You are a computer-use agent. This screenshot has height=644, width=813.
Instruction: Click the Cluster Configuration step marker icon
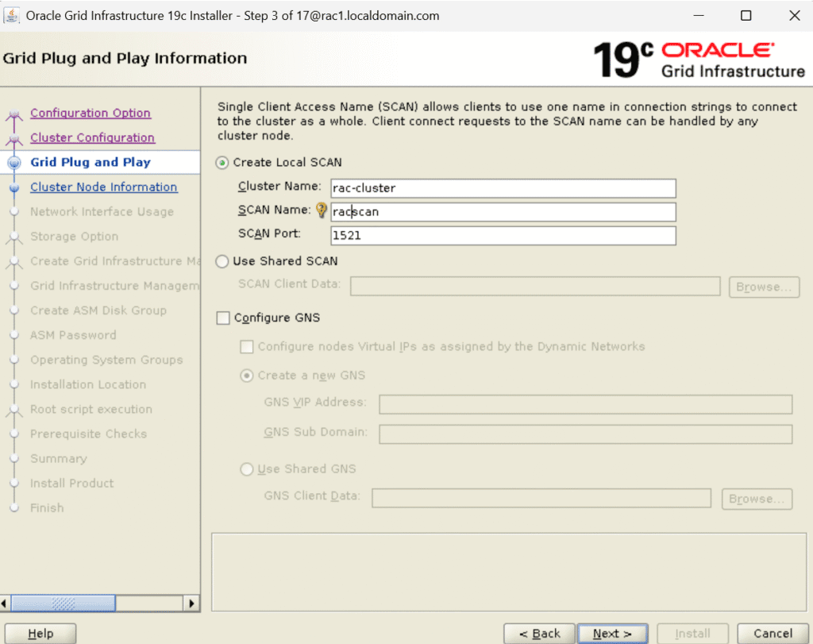pos(13,140)
